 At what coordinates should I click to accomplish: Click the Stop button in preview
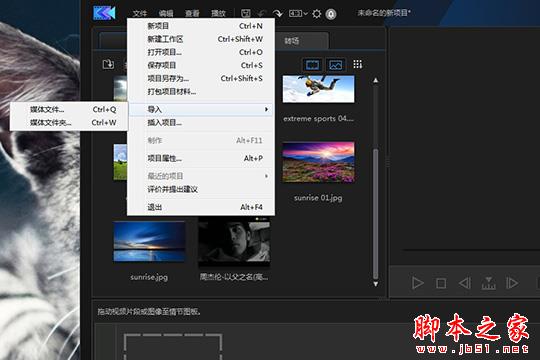pyautogui.click(x=441, y=283)
